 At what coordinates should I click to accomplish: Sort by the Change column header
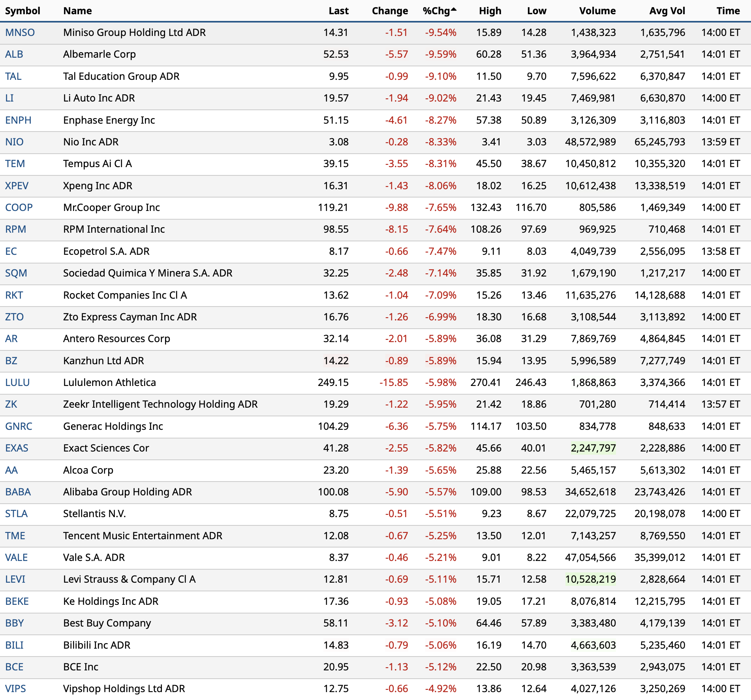point(389,11)
